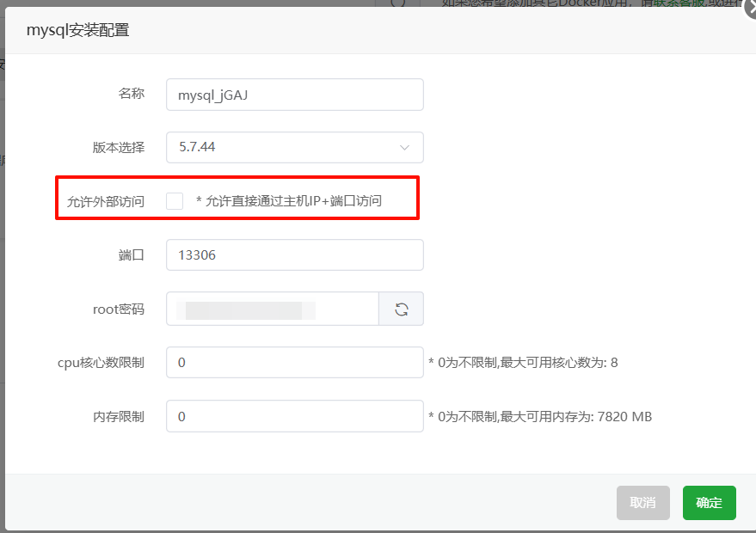This screenshot has width=756, height=533.
Task: Open the 版本选择 dropdown showing 5.7.44
Action: click(294, 147)
